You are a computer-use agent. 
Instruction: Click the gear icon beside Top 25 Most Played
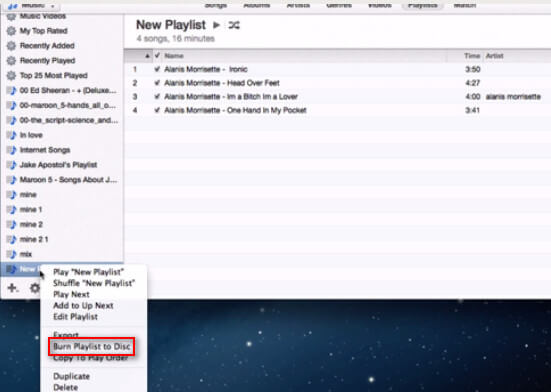[11, 76]
